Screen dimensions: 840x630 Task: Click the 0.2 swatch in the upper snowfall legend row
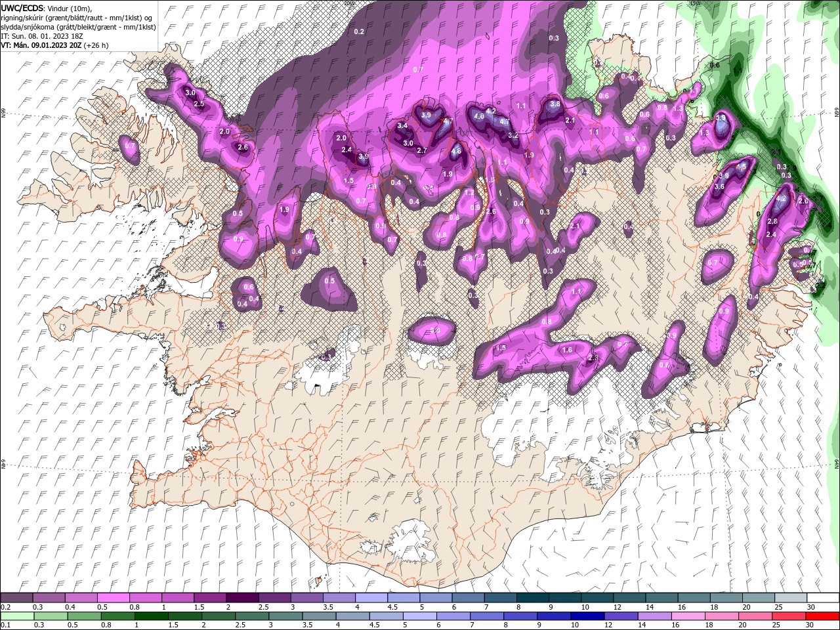pyautogui.click(x=17, y=598)
